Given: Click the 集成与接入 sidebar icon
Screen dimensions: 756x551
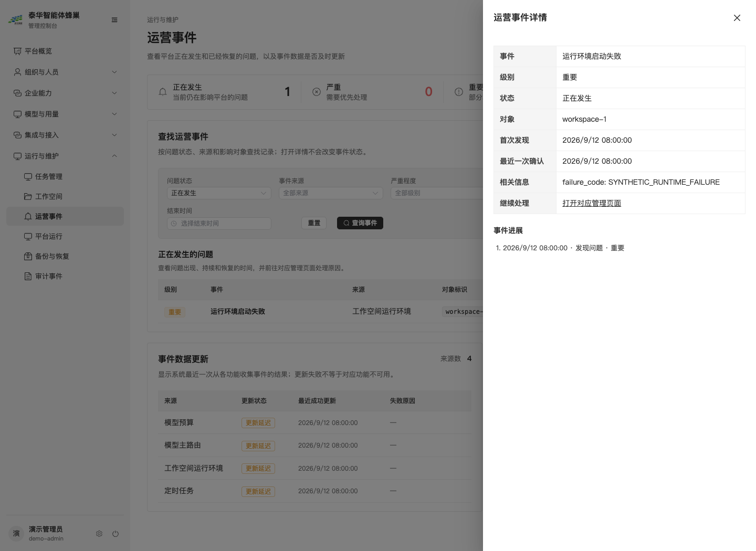Looking at the screenshot, I should click(17, 135).
